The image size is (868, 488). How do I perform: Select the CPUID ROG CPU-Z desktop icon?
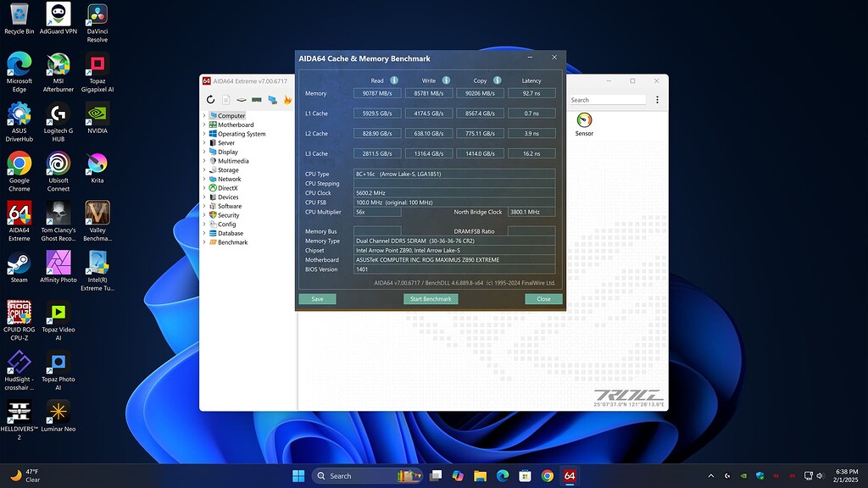click(x=19, y=320)
